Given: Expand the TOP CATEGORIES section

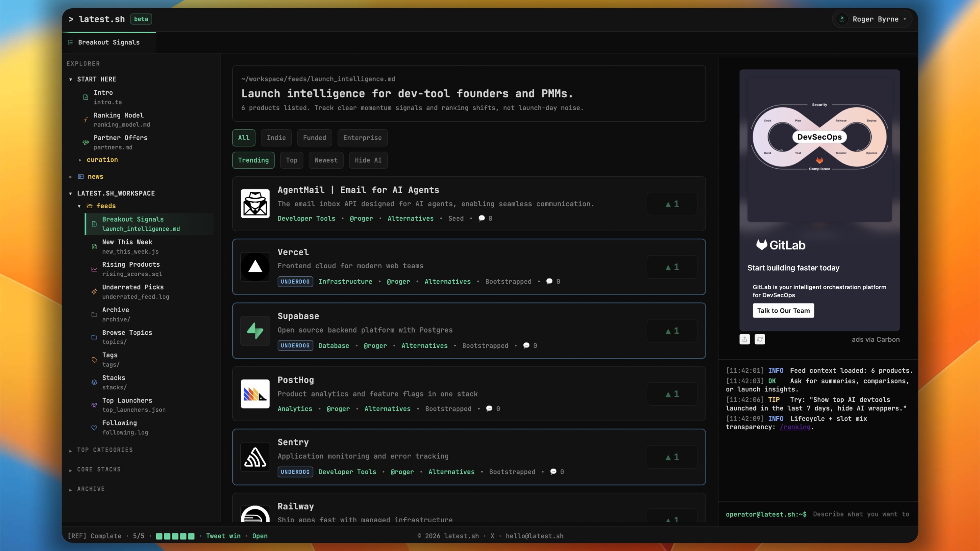Looking at the screenshot, I should (x=105, y=450).
